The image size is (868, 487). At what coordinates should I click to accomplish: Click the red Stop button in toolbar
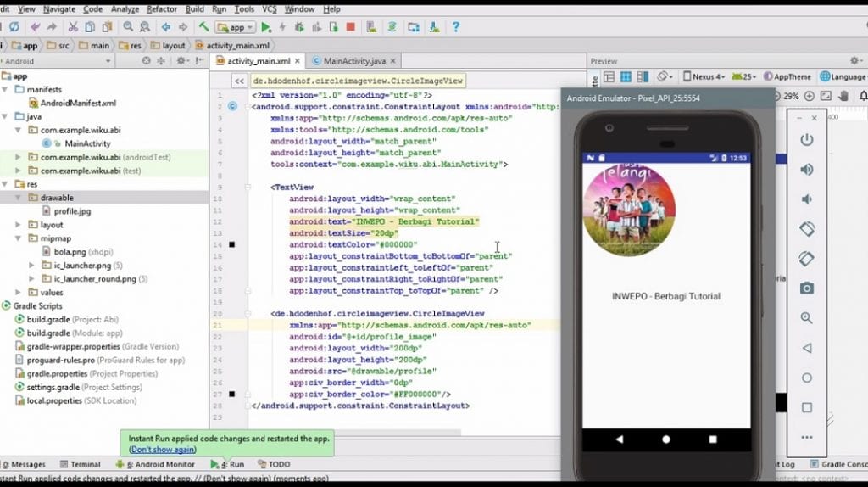pos(350,27)
